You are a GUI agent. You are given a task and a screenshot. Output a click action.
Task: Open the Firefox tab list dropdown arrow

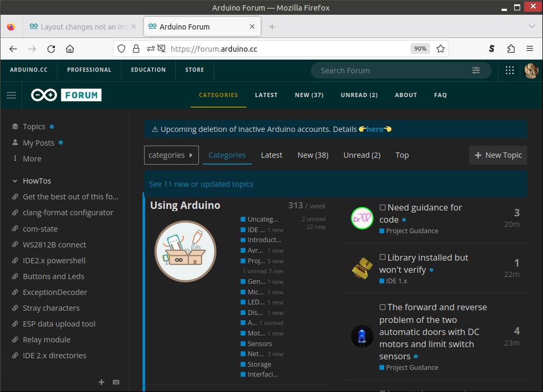[531, 26]
